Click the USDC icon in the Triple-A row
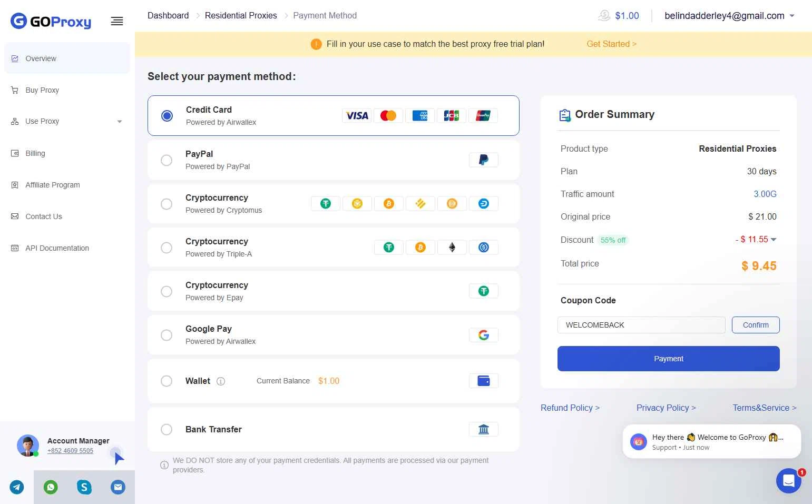The height and width of the screenshot is (504, 812). 484,247
